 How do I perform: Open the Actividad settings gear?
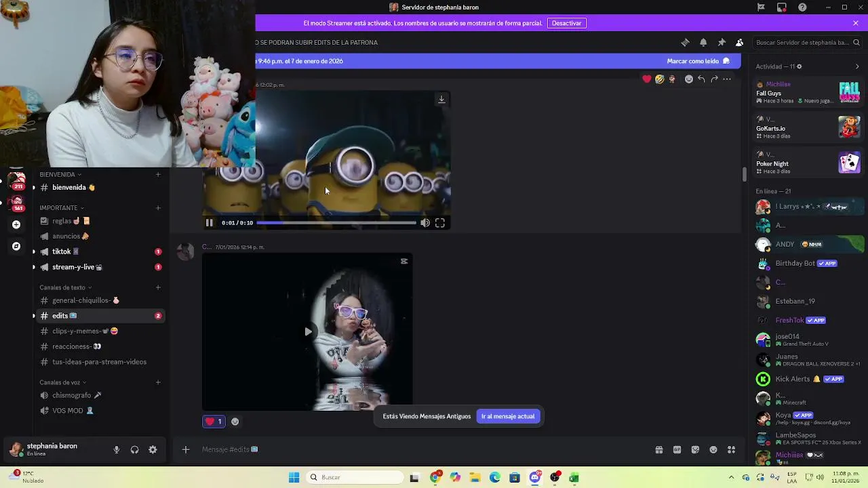(x=800, y=66)
